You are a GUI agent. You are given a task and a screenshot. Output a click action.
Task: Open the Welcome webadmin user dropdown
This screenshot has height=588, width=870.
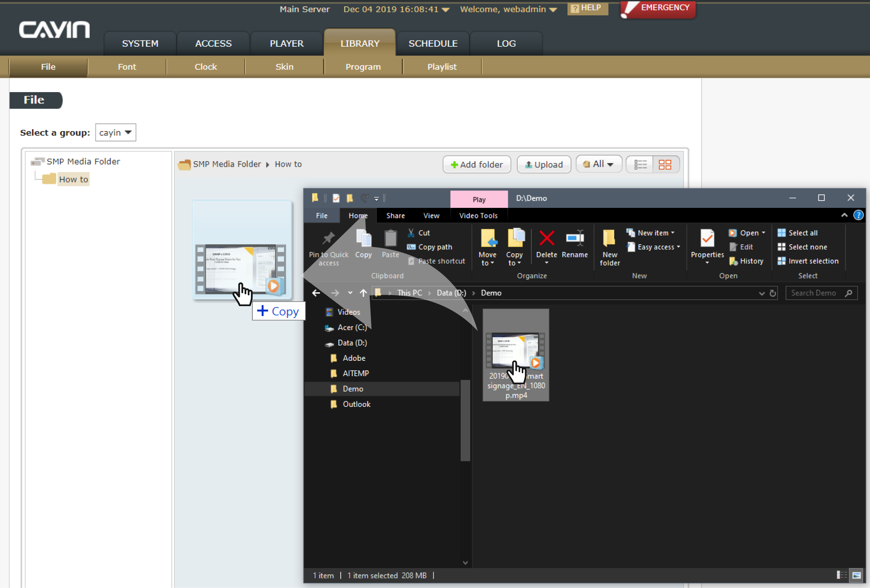[x=553, y=10]
